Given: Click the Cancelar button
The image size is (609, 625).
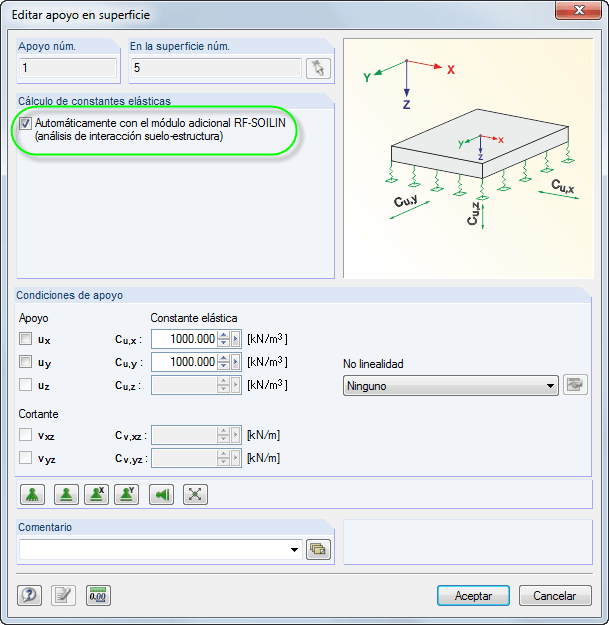Looking at the screenshot, I should [555, 596].
